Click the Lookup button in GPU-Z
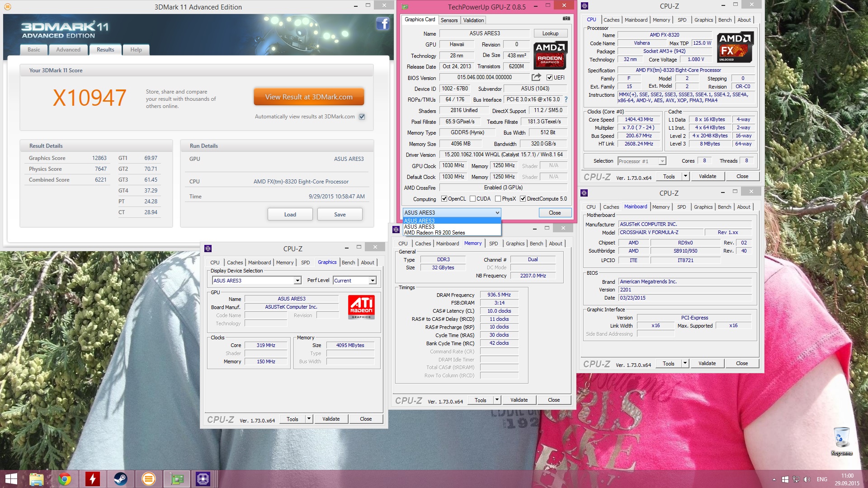Viewport: 868px width, 488px height. coord(550,33)
